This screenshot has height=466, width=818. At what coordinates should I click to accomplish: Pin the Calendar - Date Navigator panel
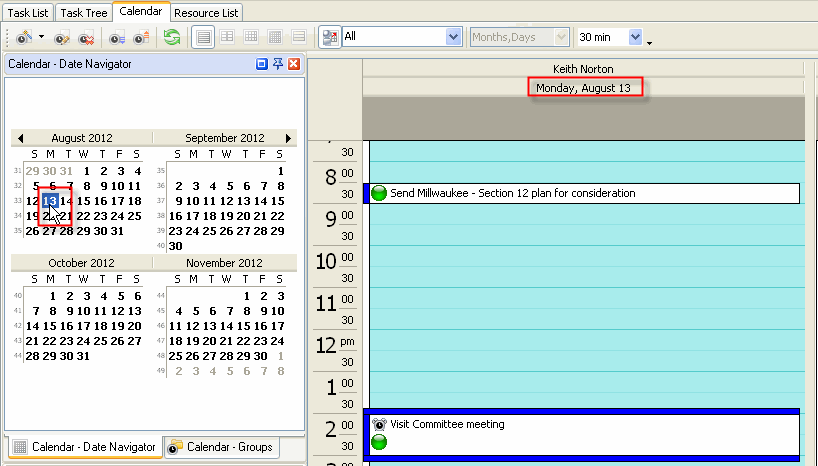coord(278,64)
